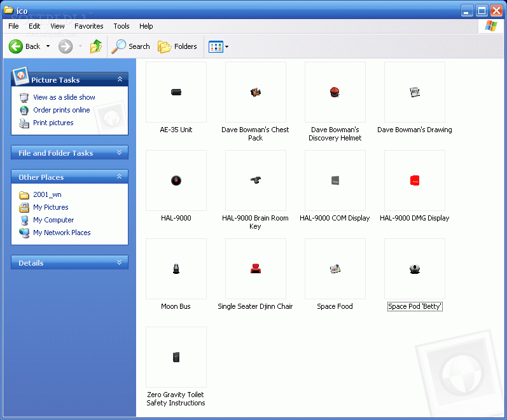Go to My Pictures link
507x420 pixels.
pyautogui.click(x=51, y=207)
